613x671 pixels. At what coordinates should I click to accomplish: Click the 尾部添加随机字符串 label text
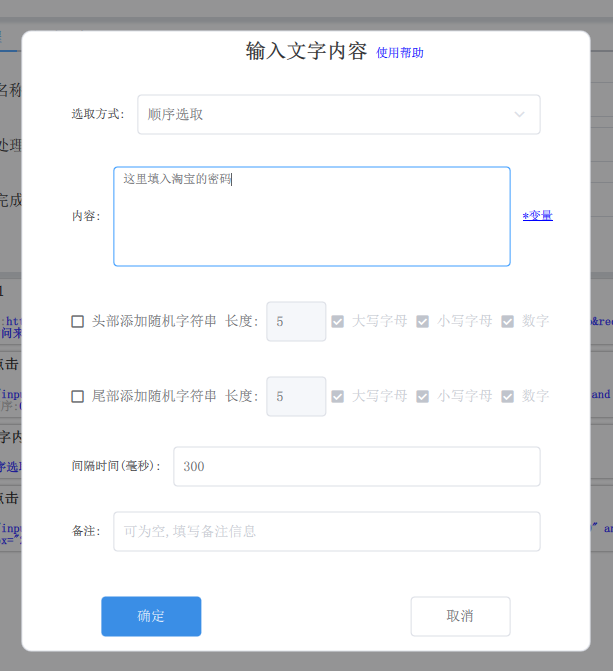click(154, 396)
